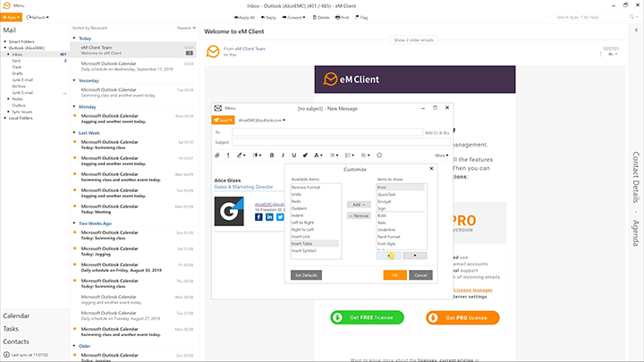Open the Newest sort order dropdown
Screen dimensions: 644x362
tap(186, 28)
